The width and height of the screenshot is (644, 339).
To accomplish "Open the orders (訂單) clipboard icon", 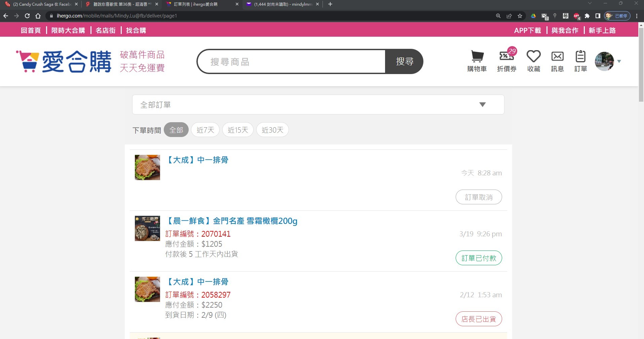I will [x=580, y=61].
